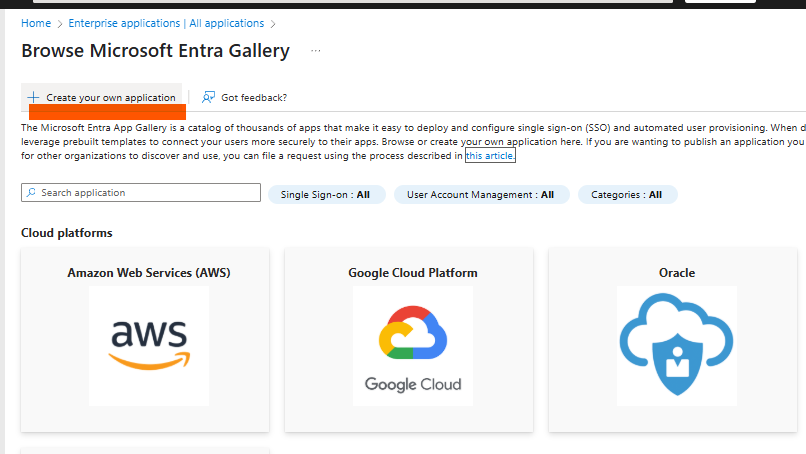The width and height of the screenshot is (806, 454).
Task: Click the Got feedback person icon
Action: [x=208, y=97]
